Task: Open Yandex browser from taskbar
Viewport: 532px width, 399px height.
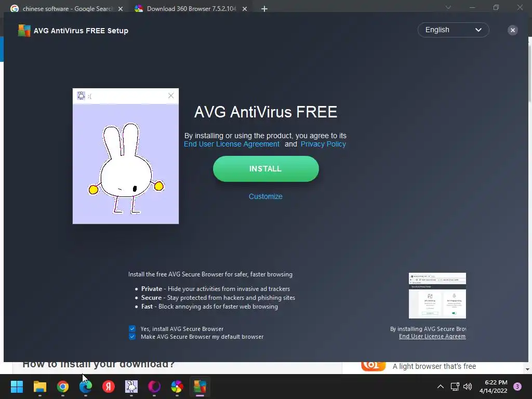Action: pyautogui.click(x=109, y=387)
